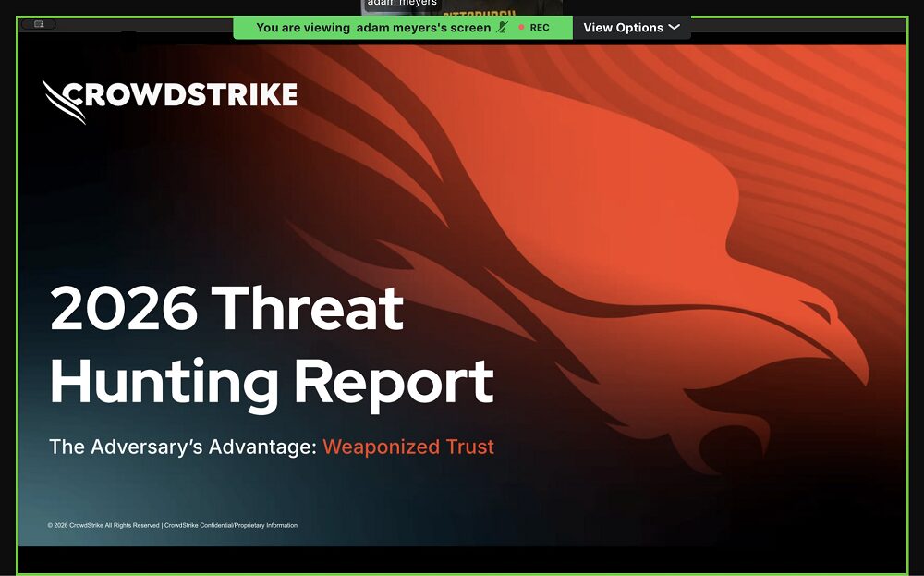Image resolution: width=924 pixels, height=576 pixels.
Task: Click the 'You are viewing adam meyers's screen' banner
Action: point(403,28)
